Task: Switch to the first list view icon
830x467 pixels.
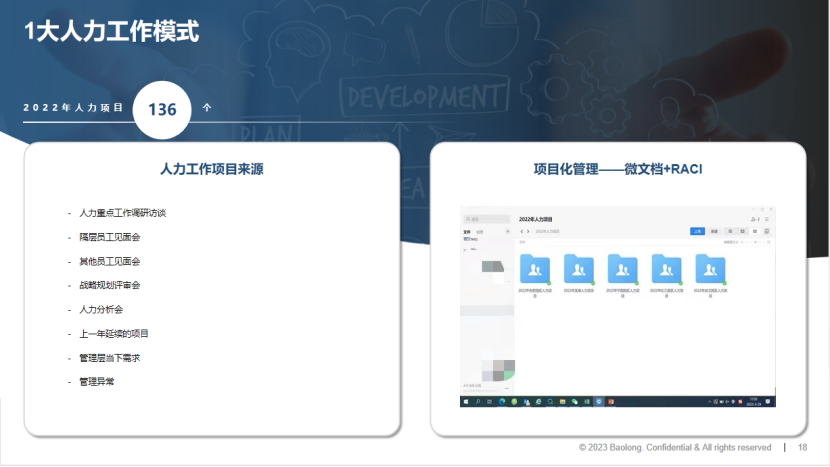Action: click(730, 231)
